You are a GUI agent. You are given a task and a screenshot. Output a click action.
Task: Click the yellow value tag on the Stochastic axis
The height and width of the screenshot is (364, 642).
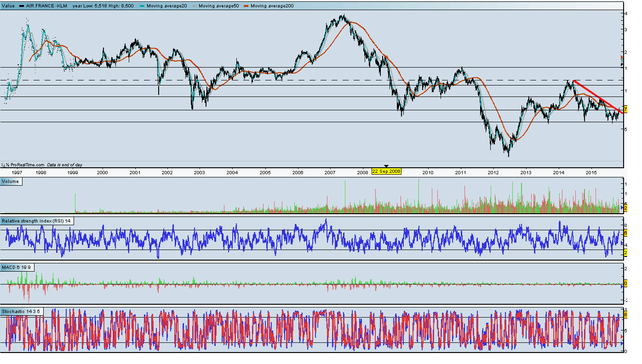tap(625, 315)
